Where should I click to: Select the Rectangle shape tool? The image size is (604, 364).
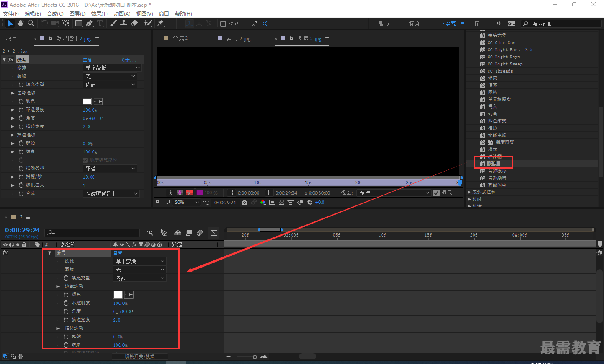point(79,23)
